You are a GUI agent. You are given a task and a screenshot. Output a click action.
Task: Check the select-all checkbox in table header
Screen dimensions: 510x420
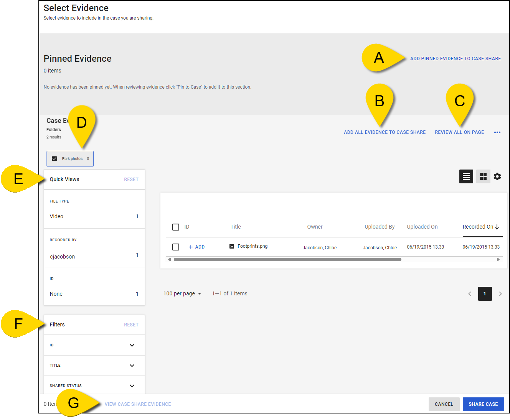(176, 227)
